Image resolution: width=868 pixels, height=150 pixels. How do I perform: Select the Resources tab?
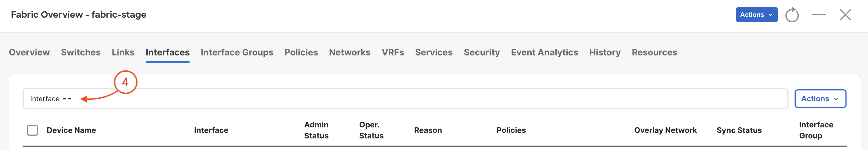654,52
